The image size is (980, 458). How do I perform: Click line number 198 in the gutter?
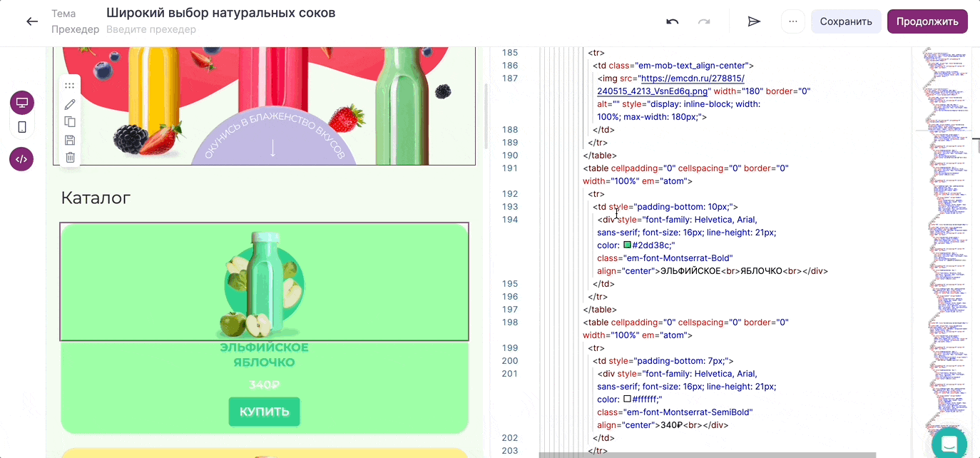click(x=509, y=322)
